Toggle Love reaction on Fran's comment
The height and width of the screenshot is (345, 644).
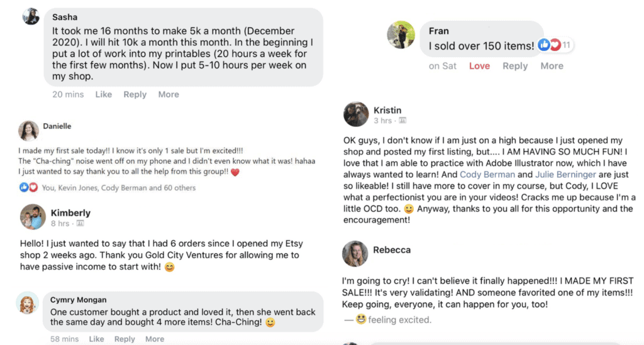pyautogui.click(x=479, y=66)
